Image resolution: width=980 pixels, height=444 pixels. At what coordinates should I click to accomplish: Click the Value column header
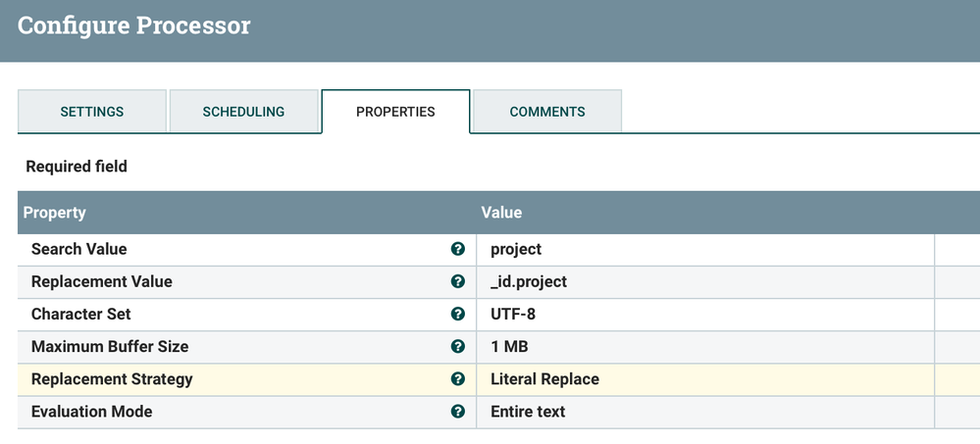click(x=501, y=213)
